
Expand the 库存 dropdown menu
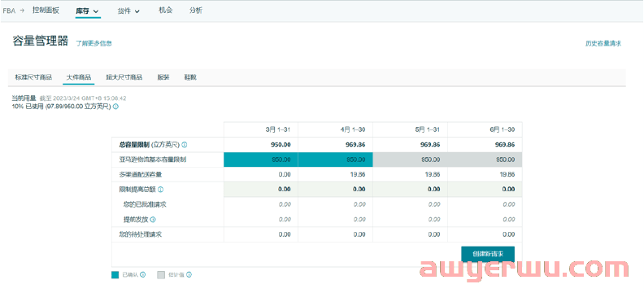[x=88, y=11]
